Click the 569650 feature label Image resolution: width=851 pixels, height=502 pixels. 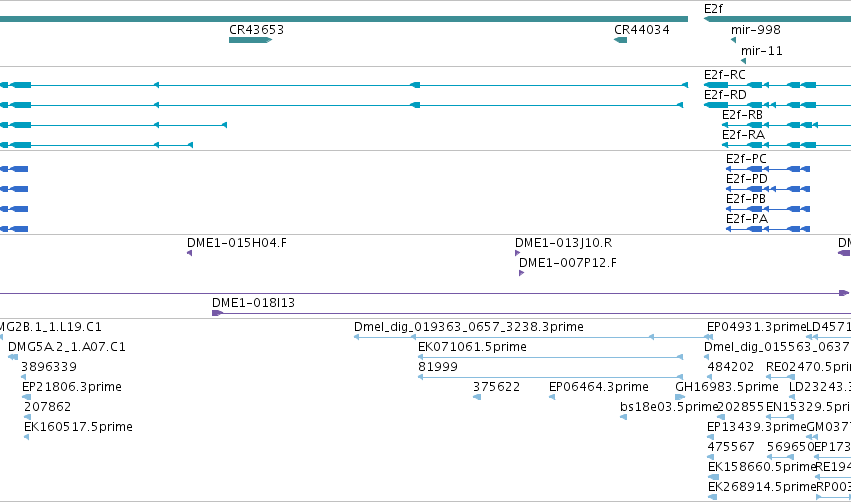[791, 447]
